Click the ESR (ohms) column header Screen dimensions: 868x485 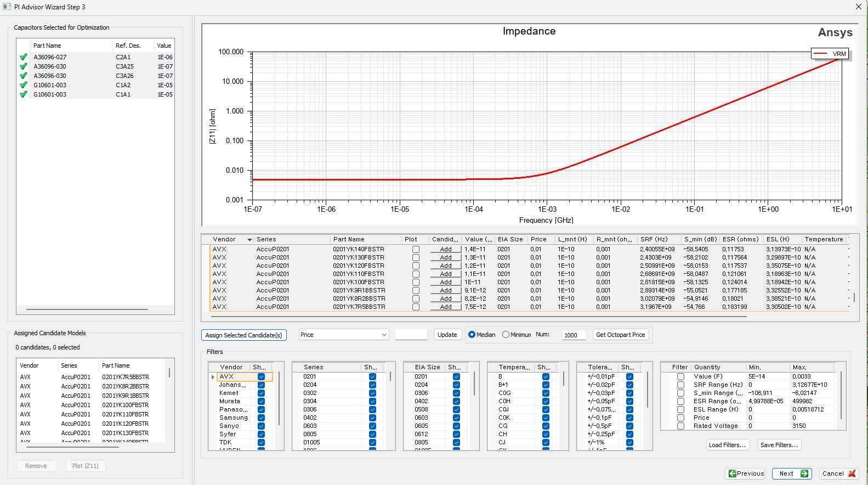pos(740,239)
